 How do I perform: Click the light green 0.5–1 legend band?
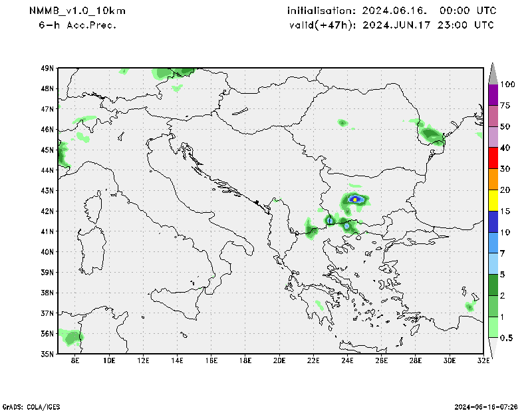(493, 327)
